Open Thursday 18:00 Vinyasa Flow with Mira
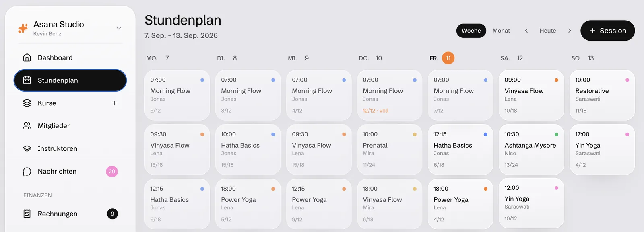This screenshot has width=644, height=232. (390, 204)
